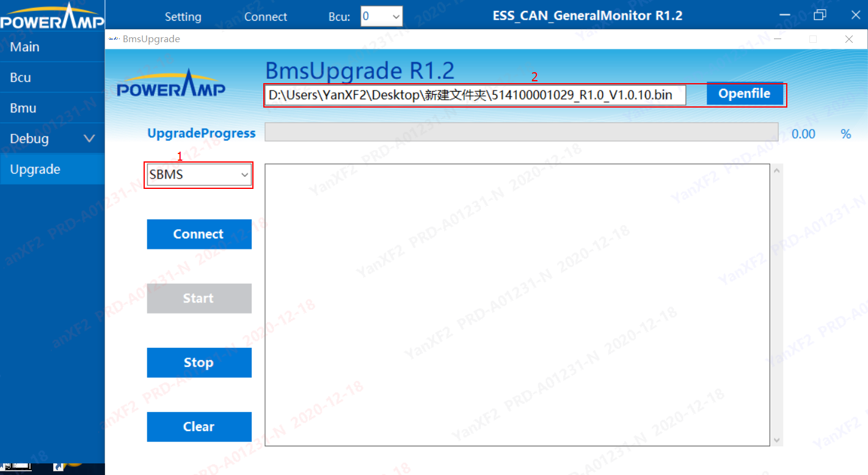This screenshot has width=868, height=475.
Task: Open the Setting menu in top bar
Action: [x=183, y=17]
